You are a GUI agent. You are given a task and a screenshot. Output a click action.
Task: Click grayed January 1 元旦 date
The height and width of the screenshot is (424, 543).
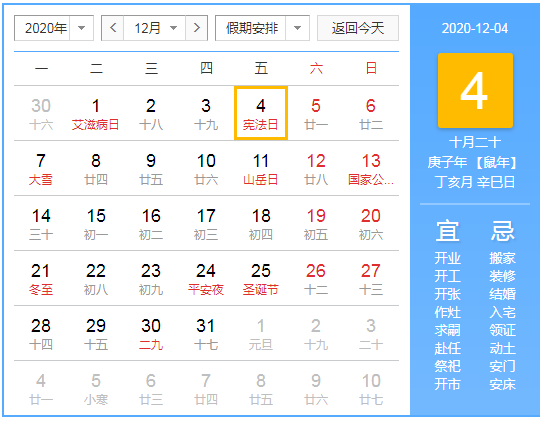[x=261, y=334]
